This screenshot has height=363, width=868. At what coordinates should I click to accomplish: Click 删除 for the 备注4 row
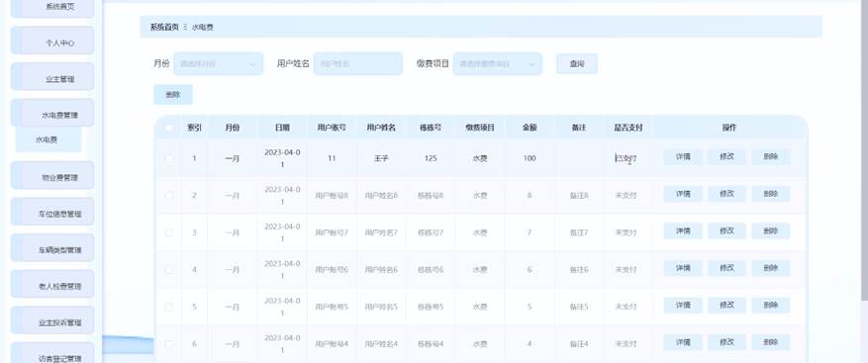pos(771,342)
